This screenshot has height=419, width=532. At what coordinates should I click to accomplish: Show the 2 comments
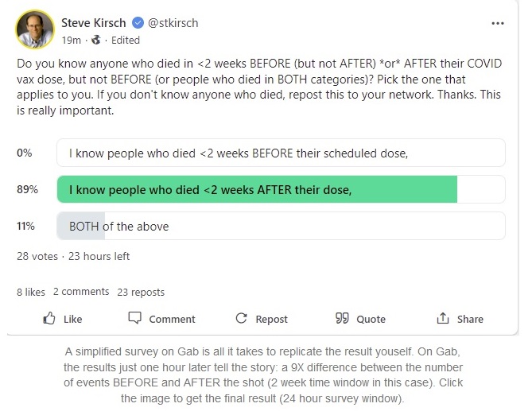coord(81,292)
